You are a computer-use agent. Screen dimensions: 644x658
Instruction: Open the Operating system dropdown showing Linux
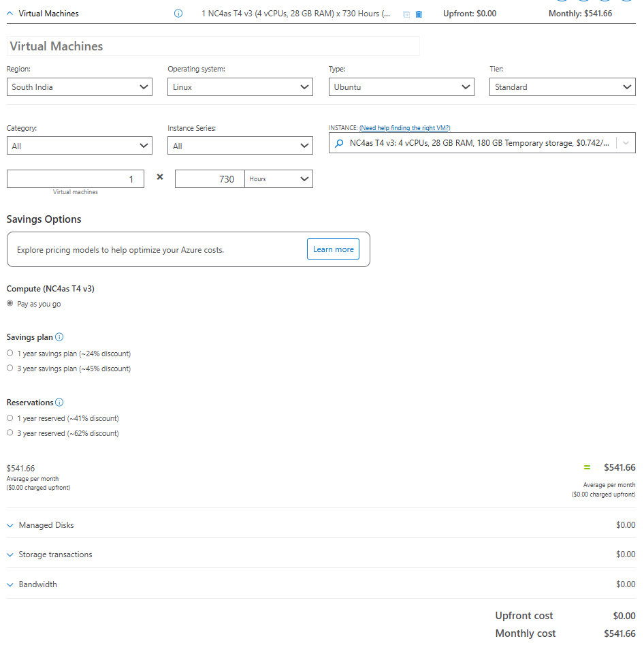(x=240, y=87)
